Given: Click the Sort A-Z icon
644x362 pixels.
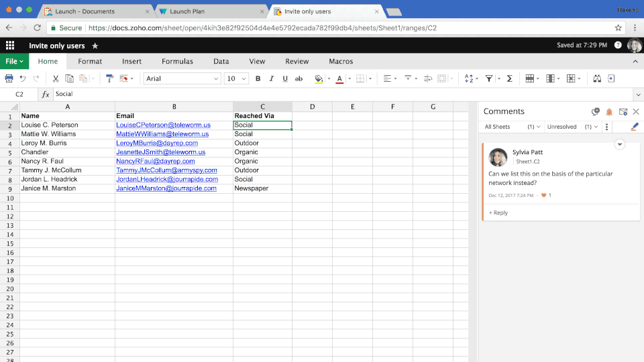Looking at the screenshot, I should pos(469,78).
